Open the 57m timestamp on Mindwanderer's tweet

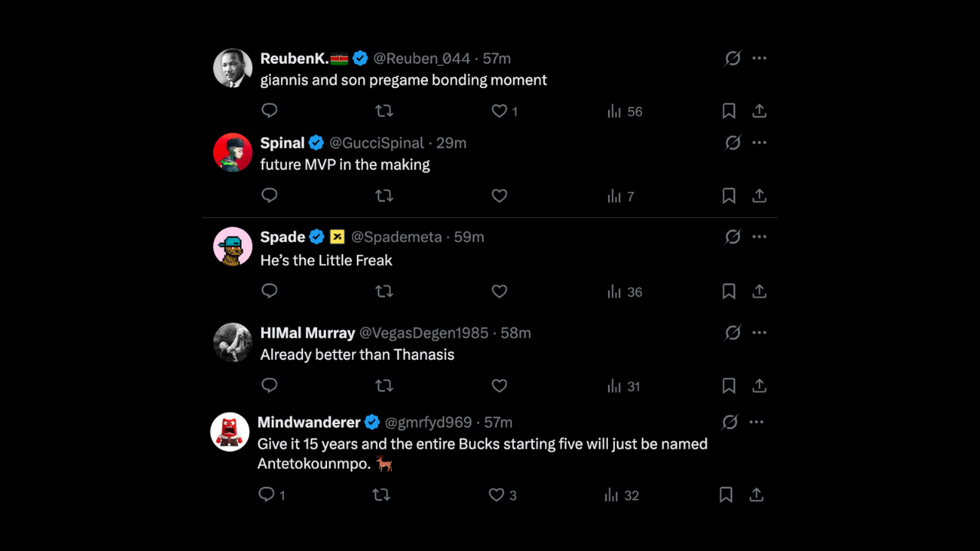498,422
